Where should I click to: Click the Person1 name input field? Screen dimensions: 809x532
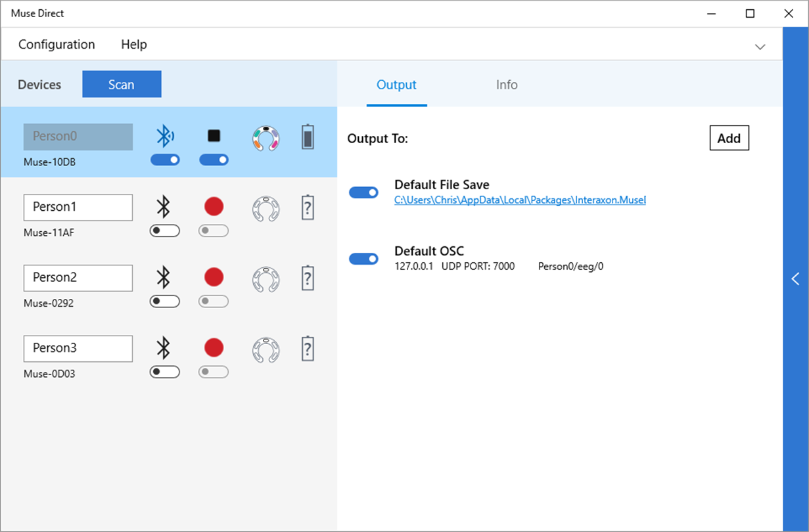coord(78,207)
